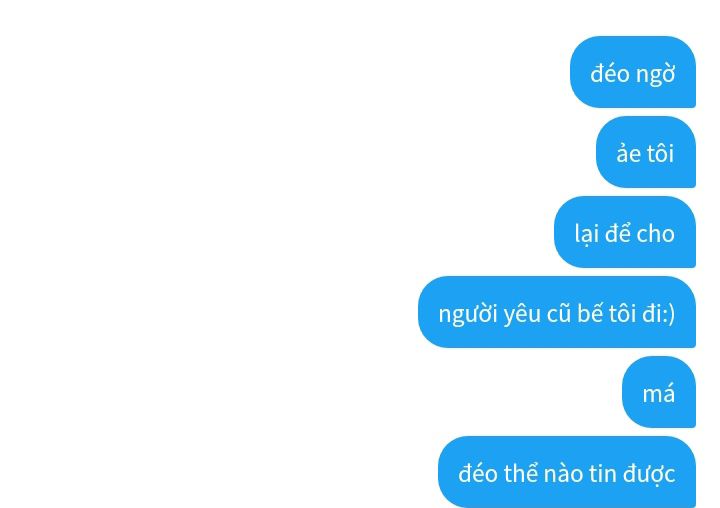
Task: Select the "đéo thể nào tin được" bubble
Action: (567, 472)
